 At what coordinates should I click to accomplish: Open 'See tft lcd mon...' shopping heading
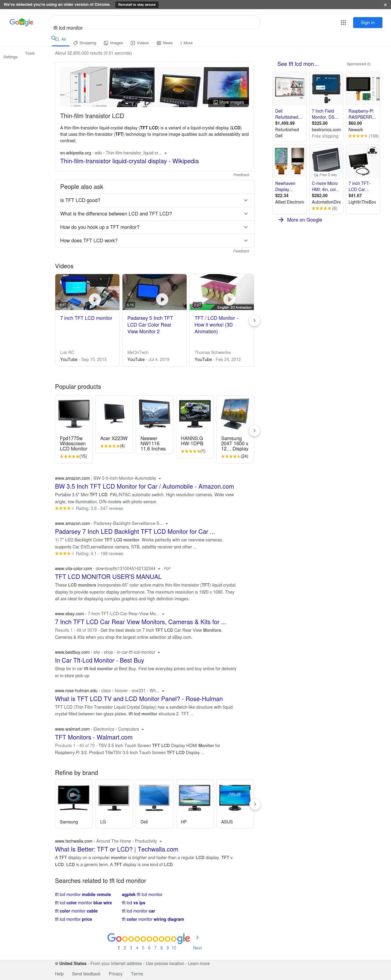click(298, 64)
